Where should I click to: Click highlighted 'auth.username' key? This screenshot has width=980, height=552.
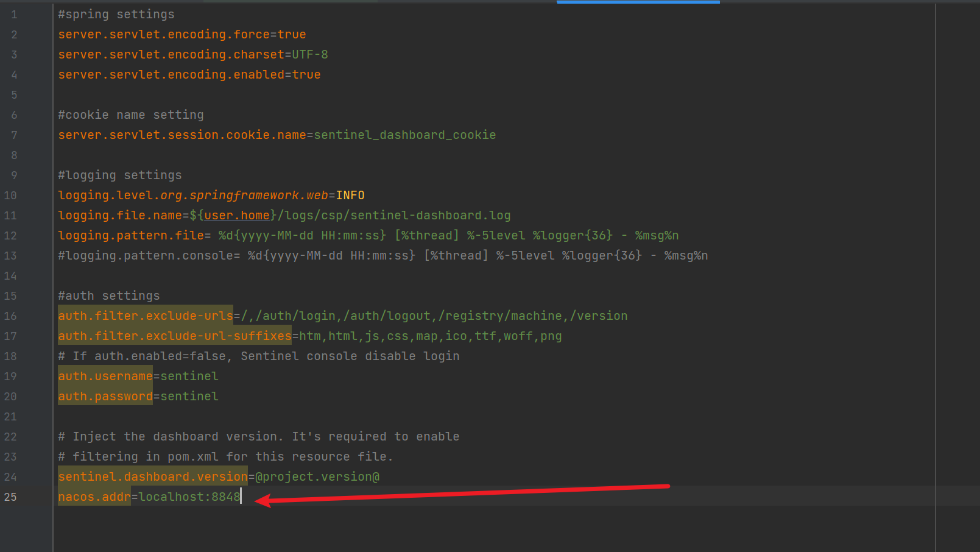point(105,377)
